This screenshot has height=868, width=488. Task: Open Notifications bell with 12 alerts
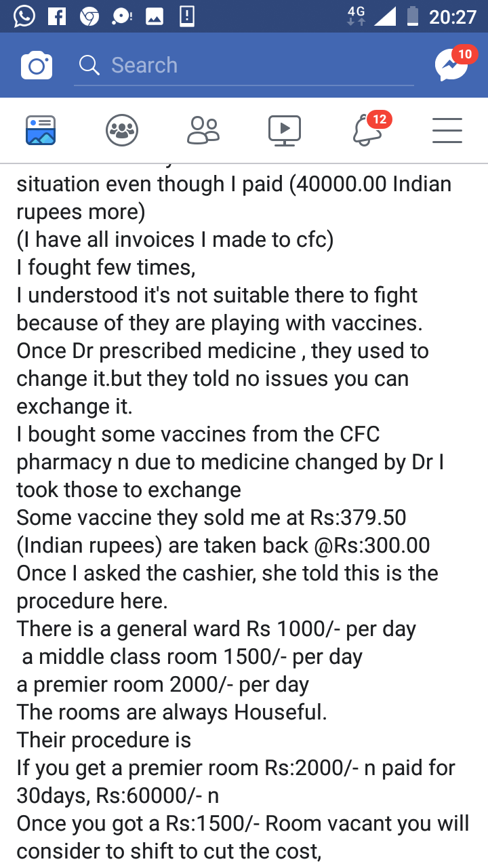[367, 130]
